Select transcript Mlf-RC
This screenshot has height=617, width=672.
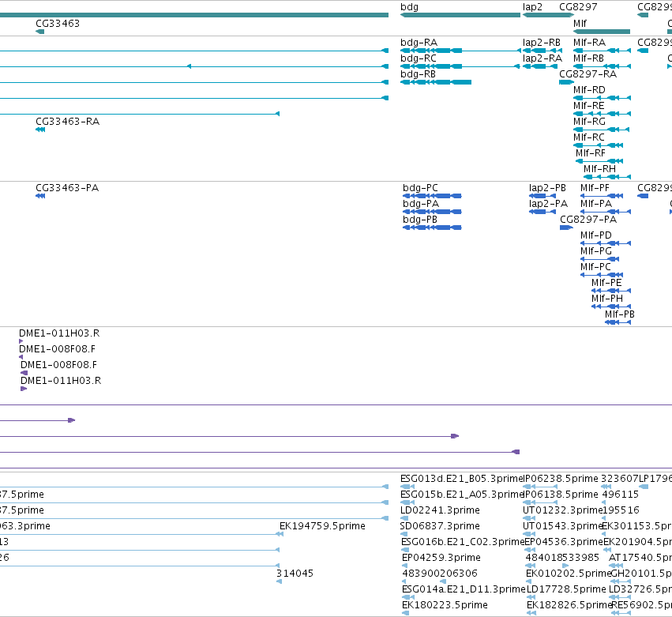[x=589, y=137]
